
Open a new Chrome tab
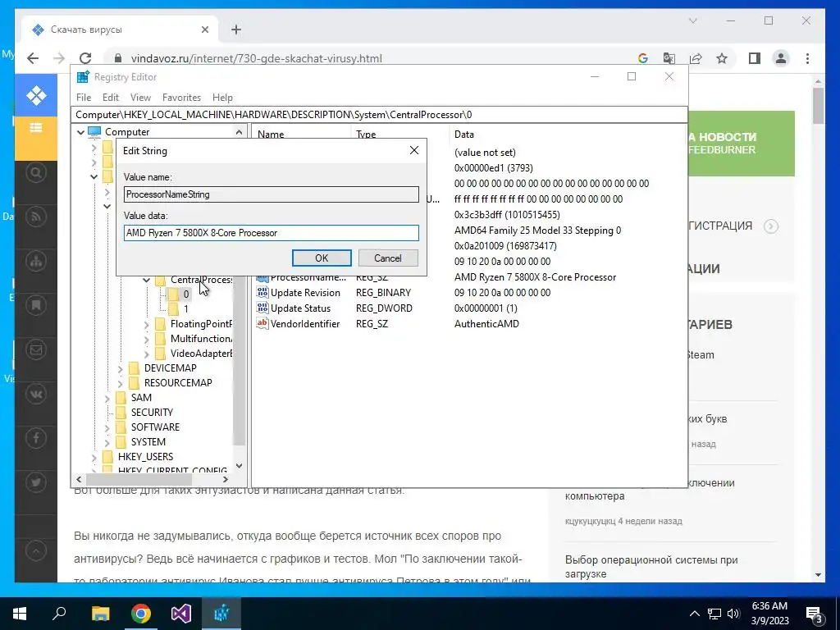(236, 30)
